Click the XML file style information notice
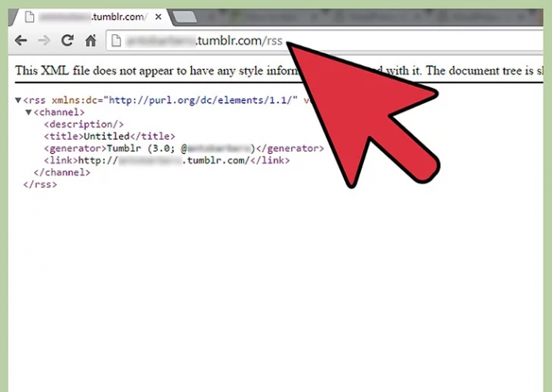The height and width of the screenshot is (392, 552). click(x=159, y=70)
